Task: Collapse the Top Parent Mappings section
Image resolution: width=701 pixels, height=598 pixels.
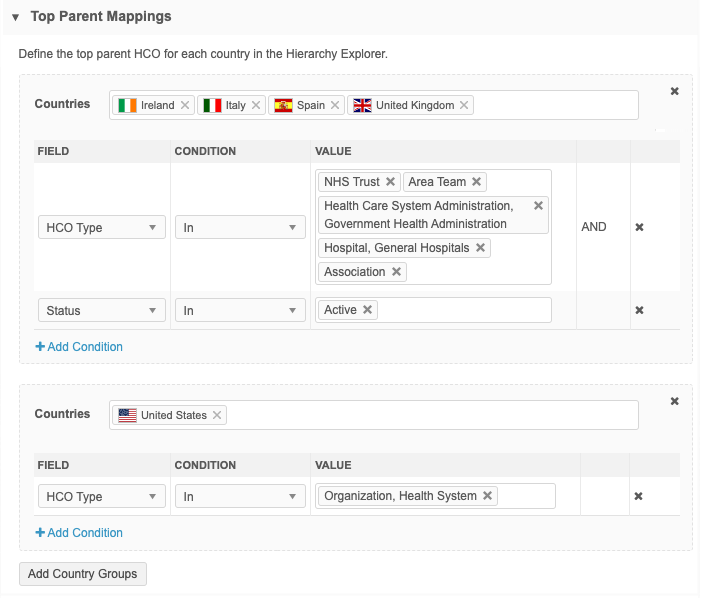Action: (x=16, y=17)
